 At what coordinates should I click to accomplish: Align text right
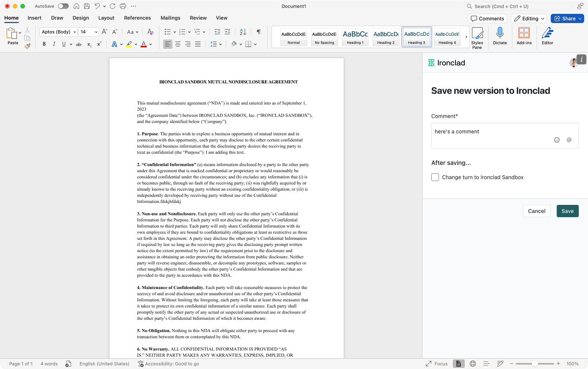pyautogui.click(x=188, y=44)
